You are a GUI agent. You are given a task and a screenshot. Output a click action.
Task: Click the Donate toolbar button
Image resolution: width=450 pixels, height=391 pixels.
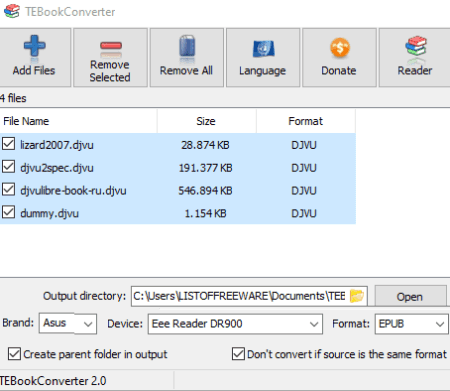click(x=339, y=57)
